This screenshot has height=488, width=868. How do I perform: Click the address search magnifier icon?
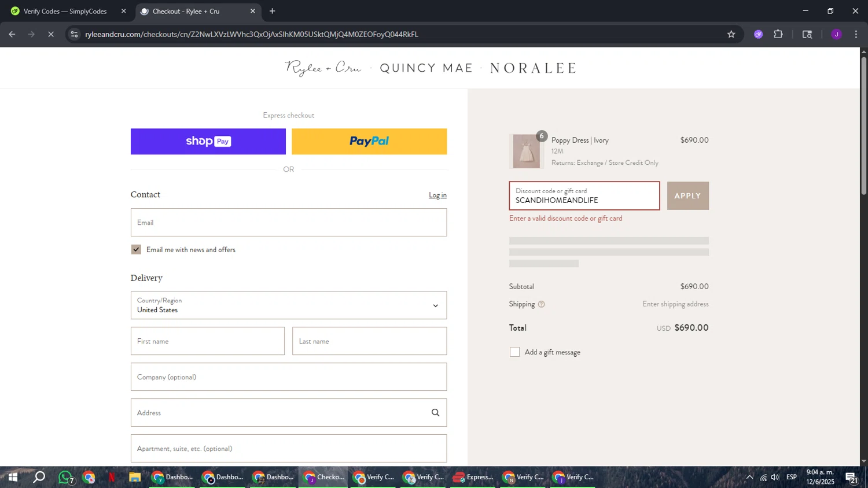coord(435,413)
